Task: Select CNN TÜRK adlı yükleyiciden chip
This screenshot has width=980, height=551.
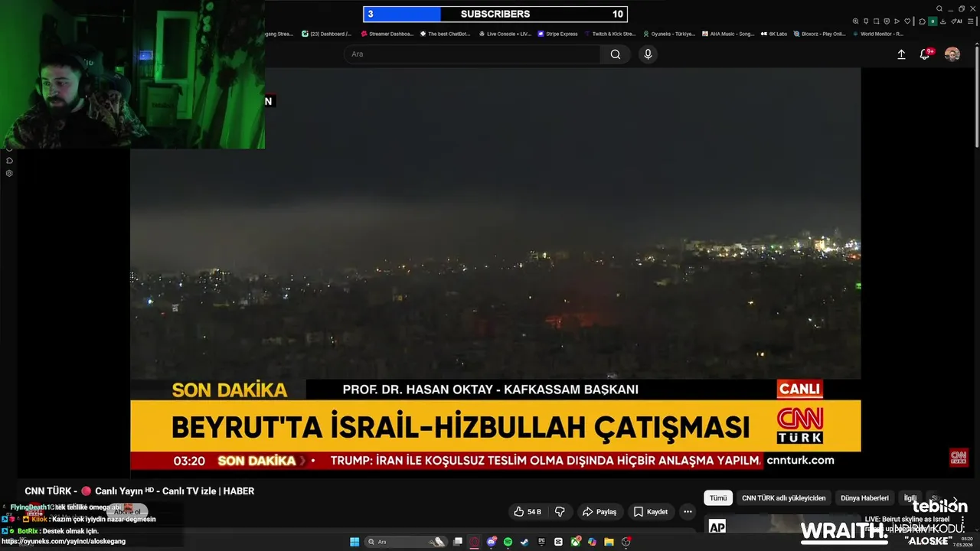Action: click(784, 498)
